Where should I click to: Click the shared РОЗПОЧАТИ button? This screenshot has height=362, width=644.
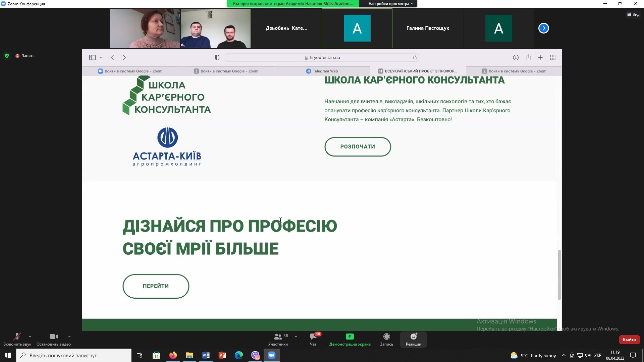[358, 146]
